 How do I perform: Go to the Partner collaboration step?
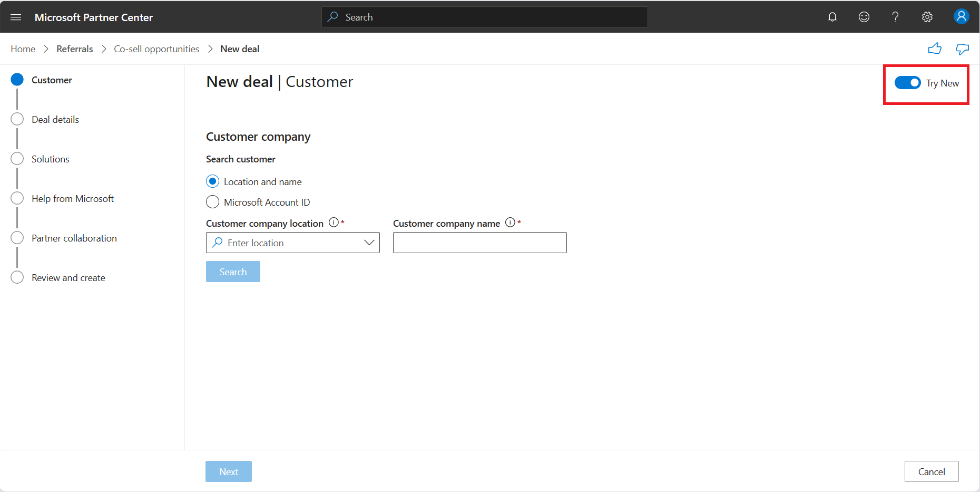click(x=74, y=238)
